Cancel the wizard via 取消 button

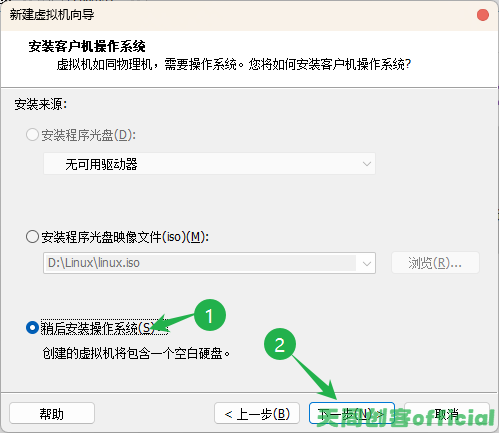[447, 414]
